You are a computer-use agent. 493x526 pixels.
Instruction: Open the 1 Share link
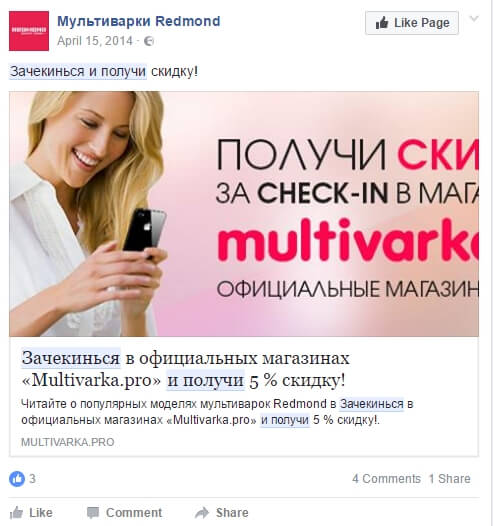pos(450,478)
